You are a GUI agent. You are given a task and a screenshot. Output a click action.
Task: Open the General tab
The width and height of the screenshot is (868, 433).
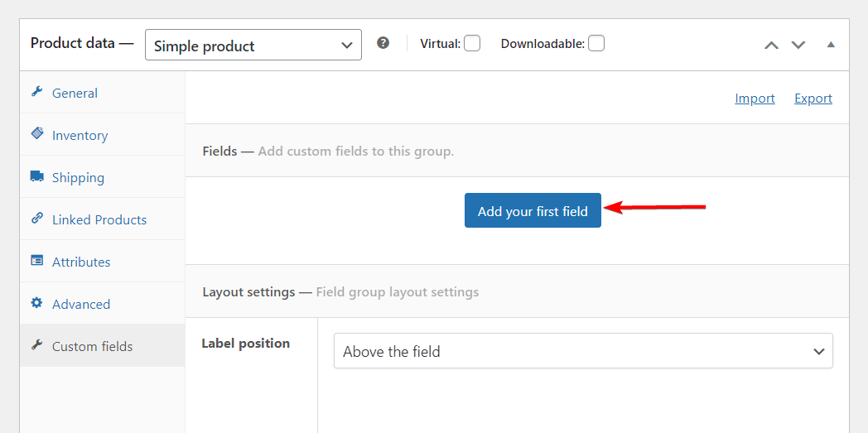tap(103, 93)
